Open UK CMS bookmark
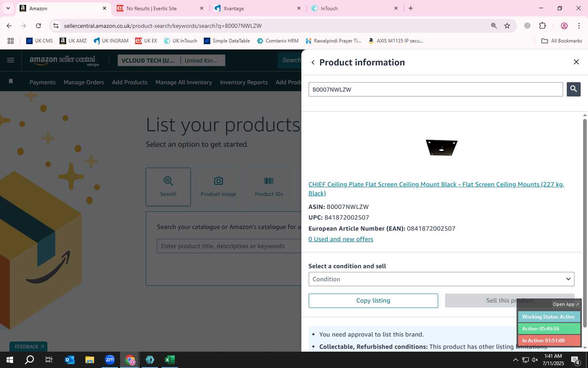Image resolution: width=588 pixels, height=368 pixels. pos(40,41)
